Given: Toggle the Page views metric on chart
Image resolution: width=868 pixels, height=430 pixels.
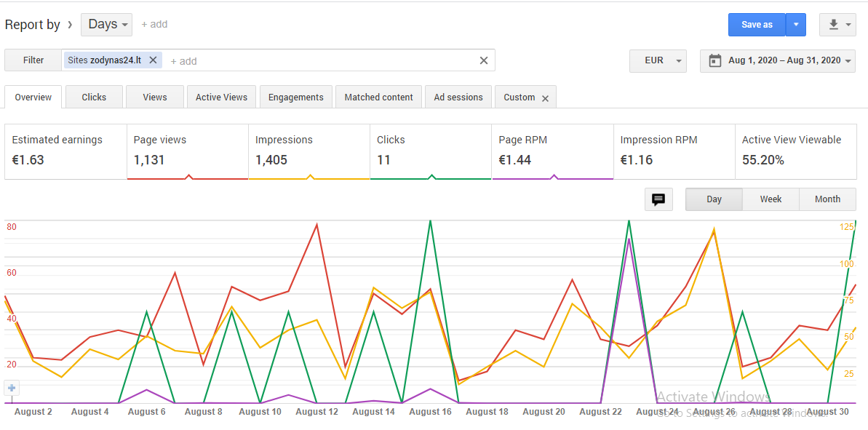Looking at the screenshot, I should point(188,151).
